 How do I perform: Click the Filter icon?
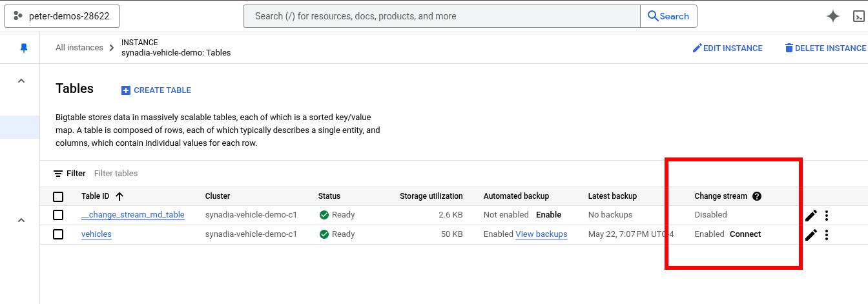[x=58, y=174]
